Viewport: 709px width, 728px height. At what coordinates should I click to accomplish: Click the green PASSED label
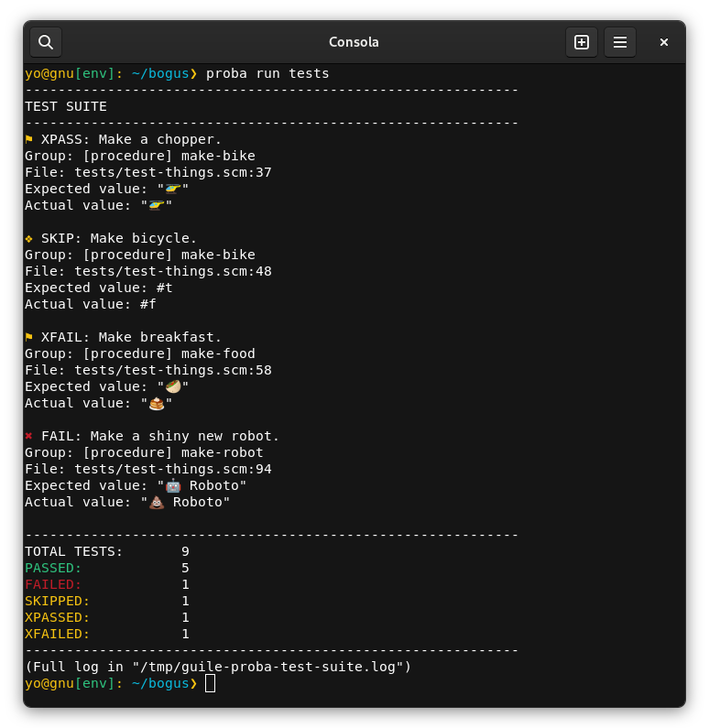pos(53,569)
